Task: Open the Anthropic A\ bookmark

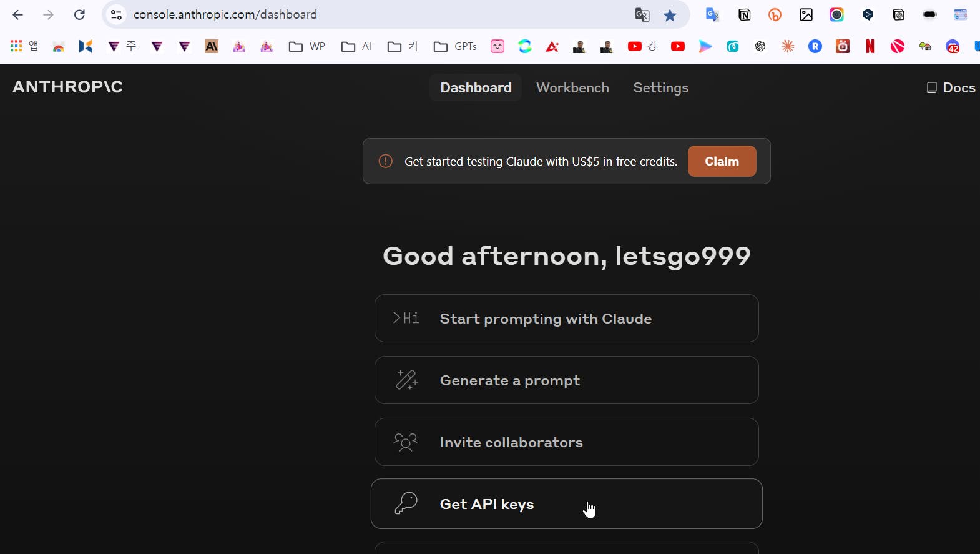Action: click(x=212, y=46)
